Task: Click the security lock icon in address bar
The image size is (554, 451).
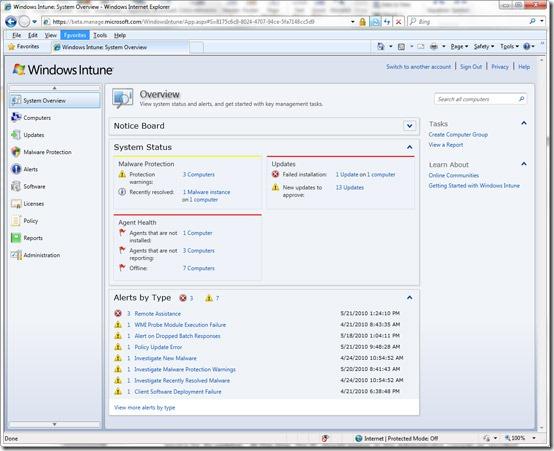Action: coord(363,22)
